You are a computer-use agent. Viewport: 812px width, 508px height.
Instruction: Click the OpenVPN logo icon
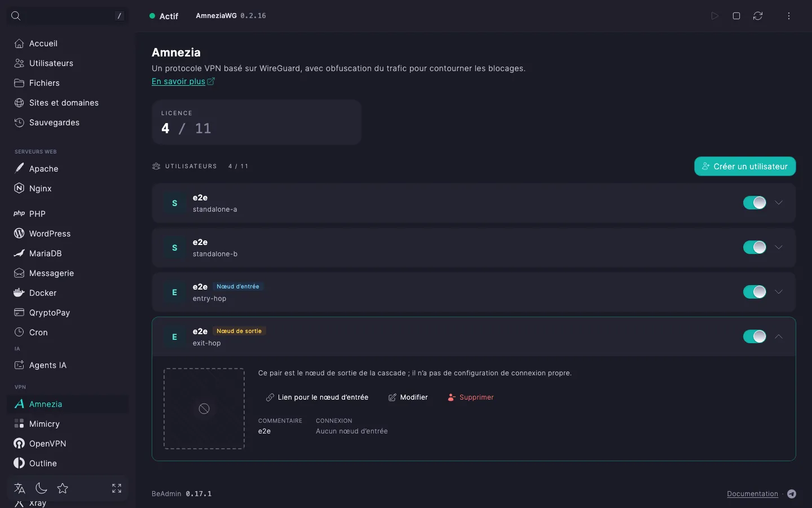click(19, 443)
